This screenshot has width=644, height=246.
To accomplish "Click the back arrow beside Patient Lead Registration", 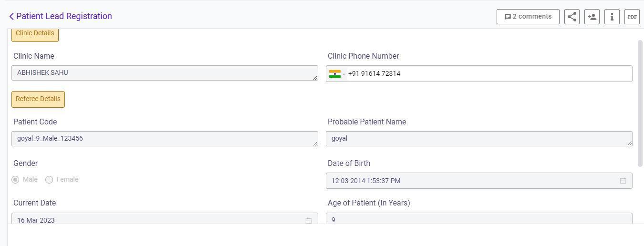I will tap(11, 17).
